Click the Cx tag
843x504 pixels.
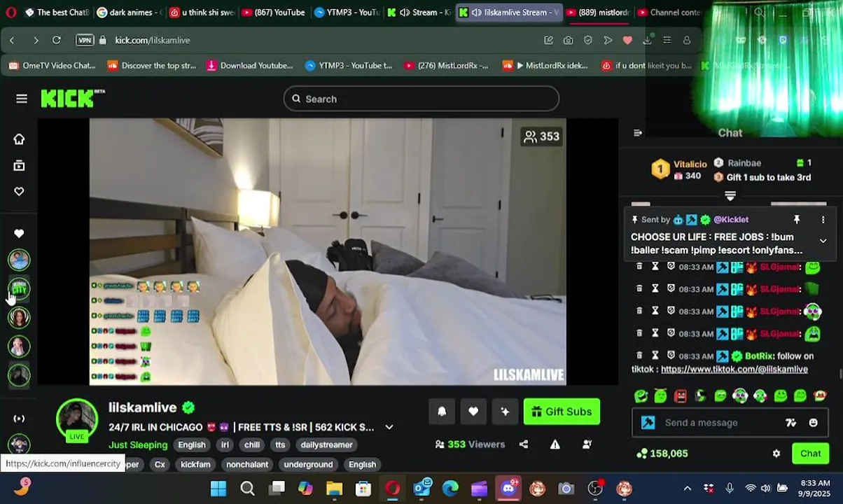(x=160, y=464)
